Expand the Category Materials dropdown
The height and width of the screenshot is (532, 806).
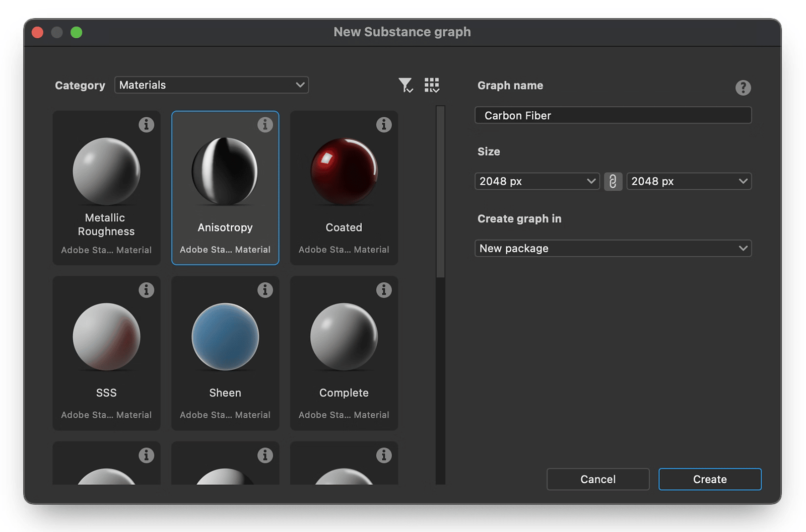(x=212, y=85)
